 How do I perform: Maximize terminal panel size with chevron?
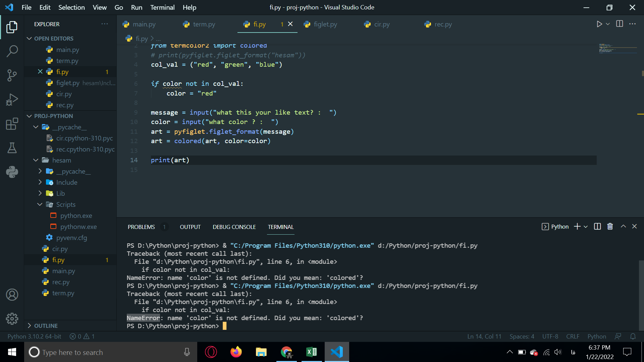point(623,227)
